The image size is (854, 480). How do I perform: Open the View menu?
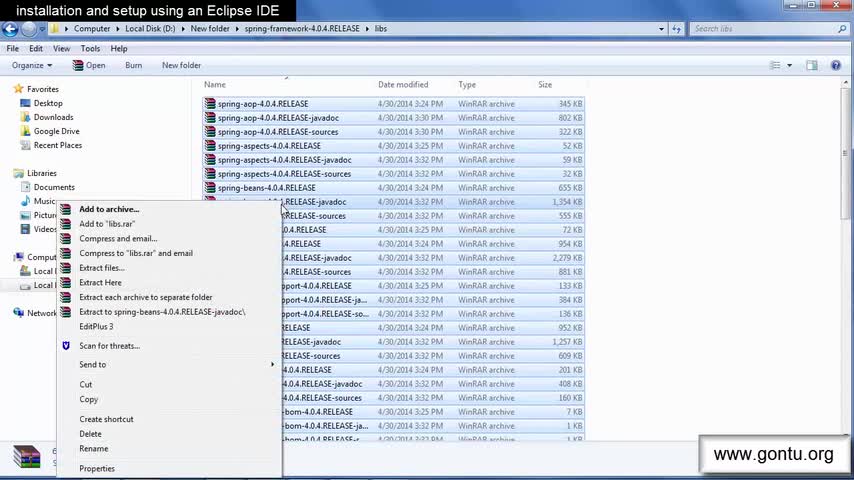[62, 48]
